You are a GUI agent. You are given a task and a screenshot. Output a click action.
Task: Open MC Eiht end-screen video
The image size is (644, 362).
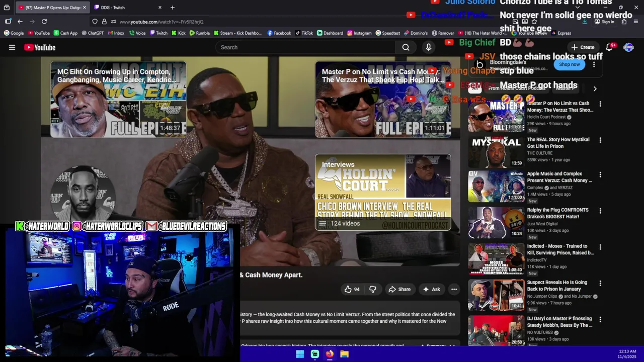(x=118, y=100)
